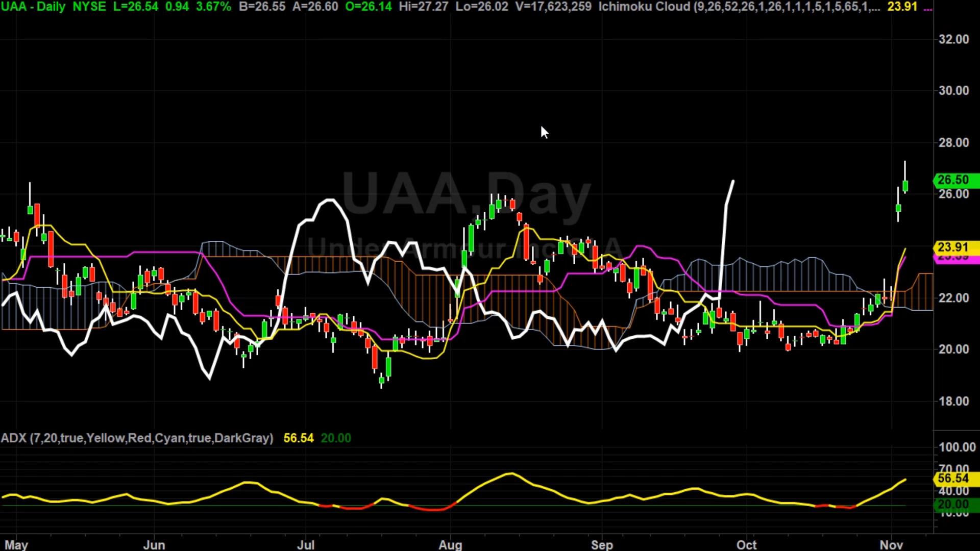Click the Nov label on time axis
980x551 pixels.
tap(891, 545)
